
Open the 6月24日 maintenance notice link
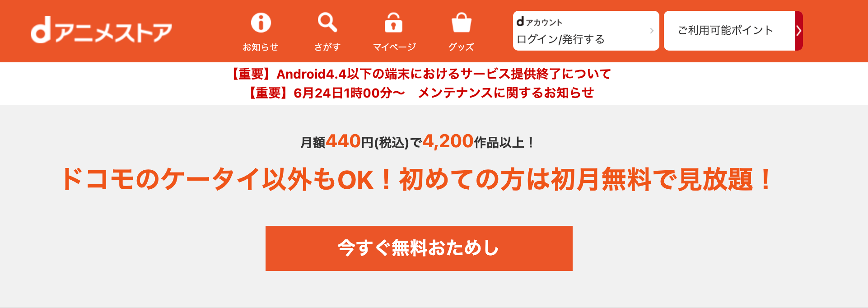click(420, 93)
